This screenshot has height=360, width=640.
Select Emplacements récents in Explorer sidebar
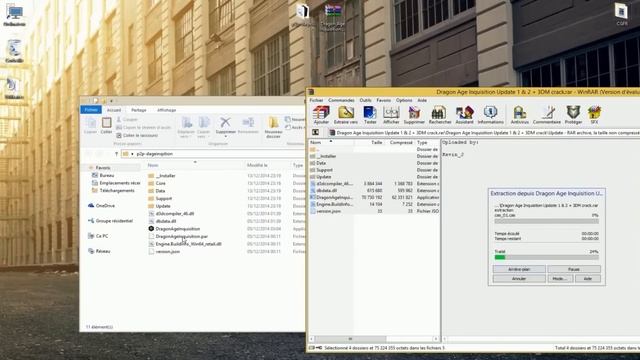(116, 183)
